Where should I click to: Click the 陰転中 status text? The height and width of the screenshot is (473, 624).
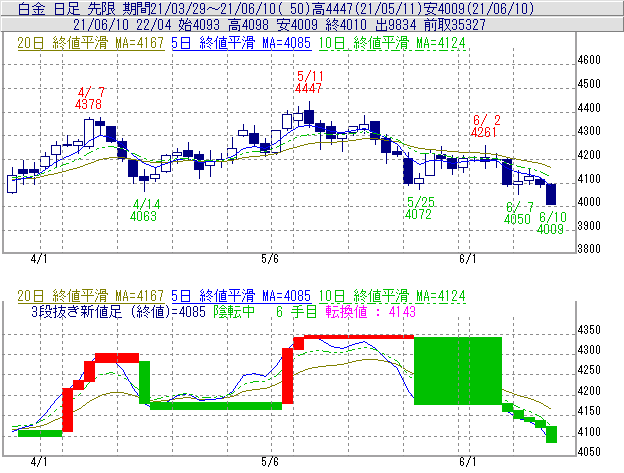(x=234, y=312)
